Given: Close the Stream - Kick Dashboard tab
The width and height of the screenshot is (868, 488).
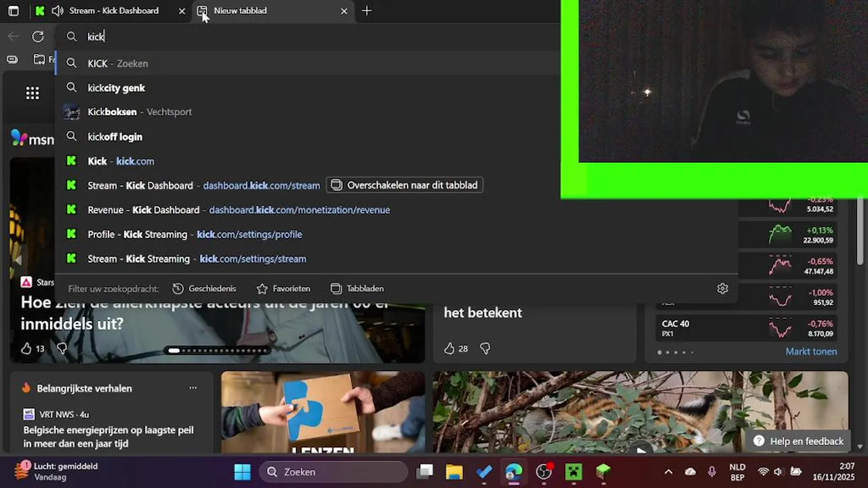Looking at the screenshot, I should [182, 11].
